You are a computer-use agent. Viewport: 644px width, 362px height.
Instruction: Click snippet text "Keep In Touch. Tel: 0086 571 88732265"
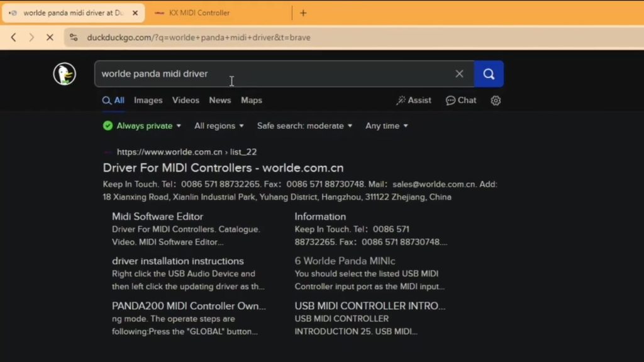(182, 184)
